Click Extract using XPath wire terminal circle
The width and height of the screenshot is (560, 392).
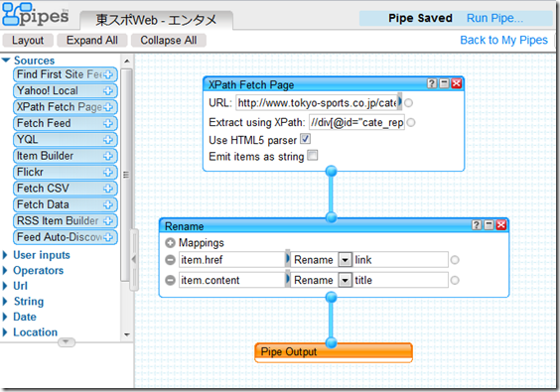[411, 123]
